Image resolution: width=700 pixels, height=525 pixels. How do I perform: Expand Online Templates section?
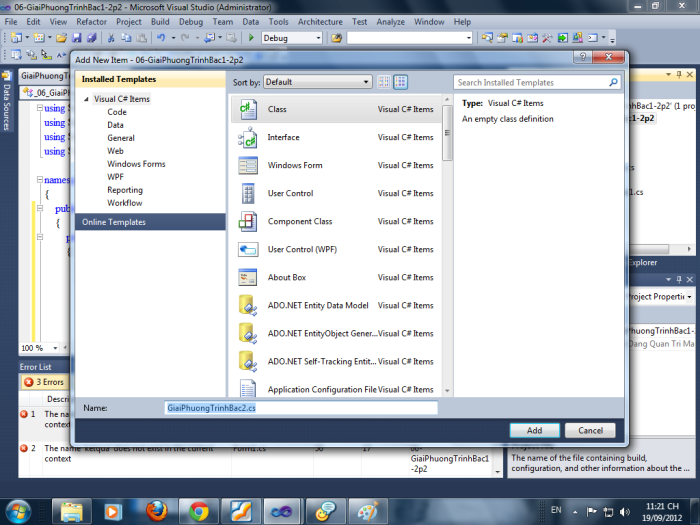[x=150, y=222]
